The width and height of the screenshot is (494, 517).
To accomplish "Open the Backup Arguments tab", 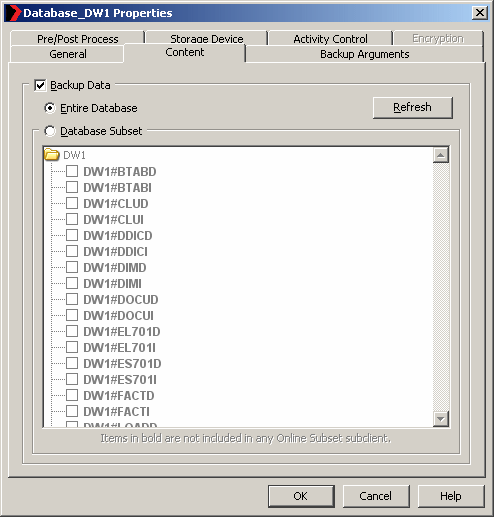I will (x=365, y=54).
